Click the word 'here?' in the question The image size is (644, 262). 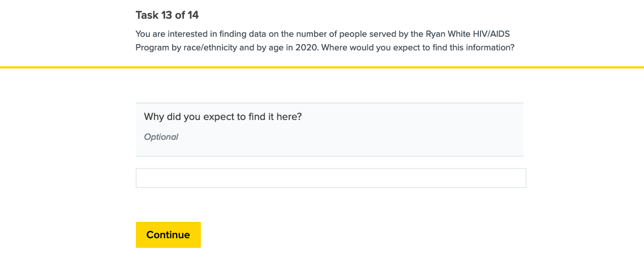tap(289, 117)
